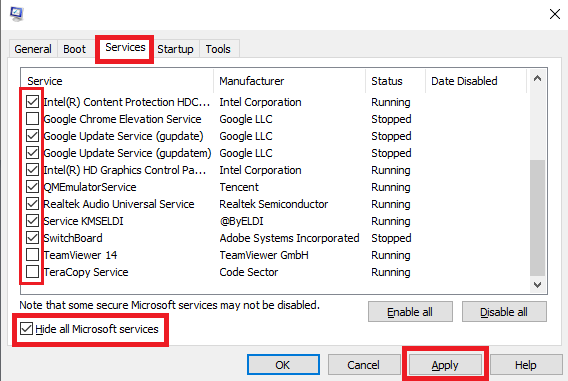This screenshot has height=381, width=568.
Task: Open the Boot tab
Action: tap(74, 49)
